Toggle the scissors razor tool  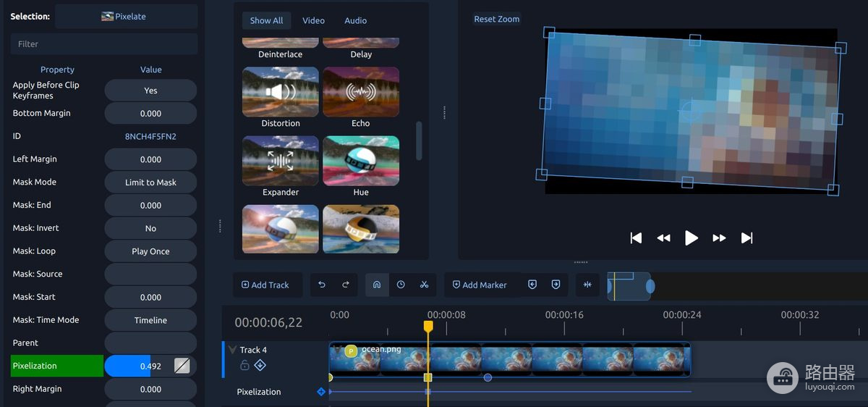coord(424,285)
